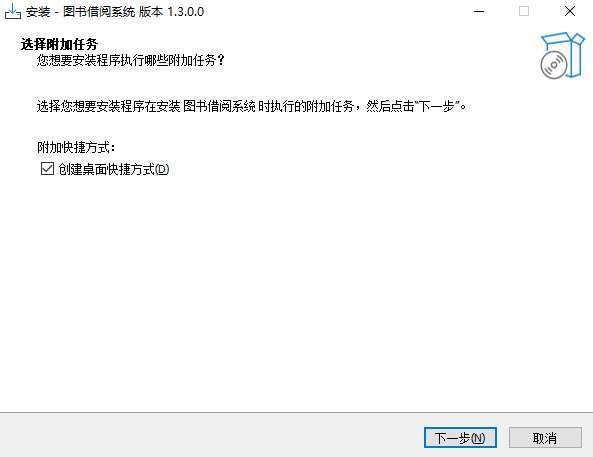Uncheck the 创建桌面快捷方式 checkbox
Viewport: 593px width, 457px height.
point(47,169)
